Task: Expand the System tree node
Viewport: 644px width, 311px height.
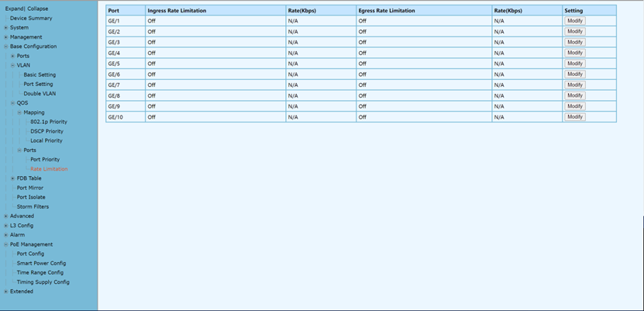Action: tap(6, 28)
